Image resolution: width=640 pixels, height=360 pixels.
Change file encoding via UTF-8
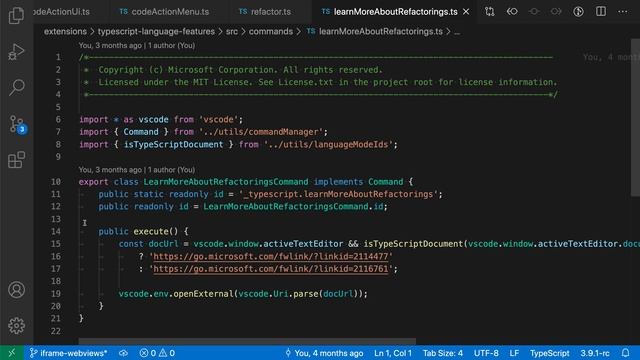click(486, 353)
